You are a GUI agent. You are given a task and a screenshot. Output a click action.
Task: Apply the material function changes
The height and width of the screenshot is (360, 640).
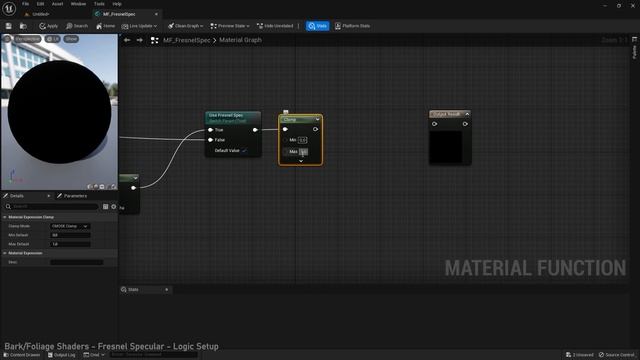click(49, 26)
